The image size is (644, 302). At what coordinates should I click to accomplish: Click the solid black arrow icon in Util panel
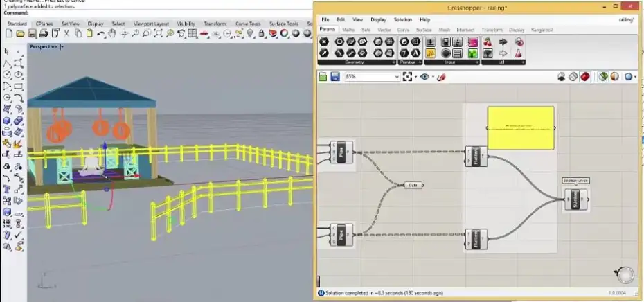pos(503,42)
